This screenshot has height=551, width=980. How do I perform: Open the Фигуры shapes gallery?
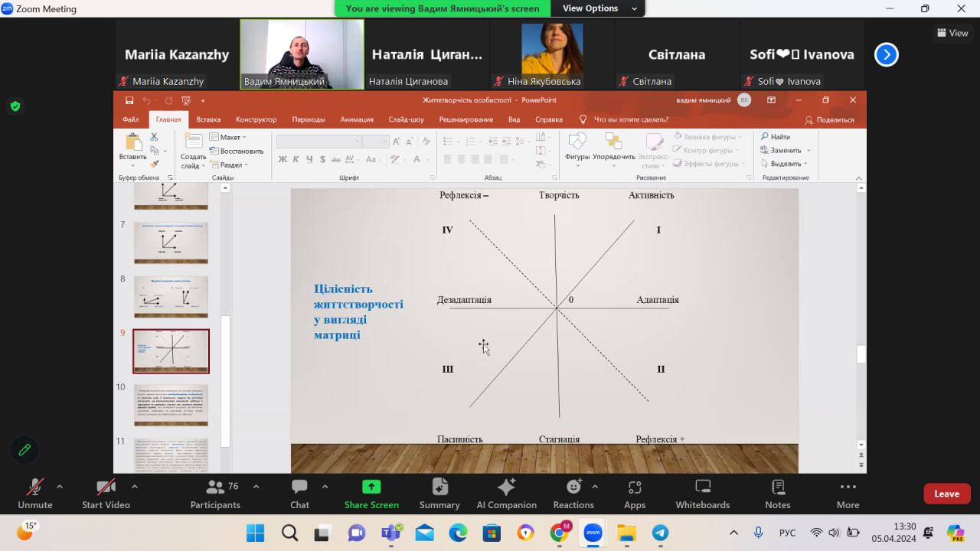(x=577, y=150)
